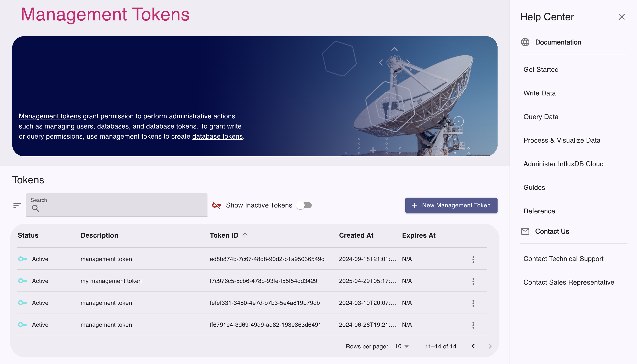Select Administer InfluxDB Cloud entry

click(x=563, y=164)
